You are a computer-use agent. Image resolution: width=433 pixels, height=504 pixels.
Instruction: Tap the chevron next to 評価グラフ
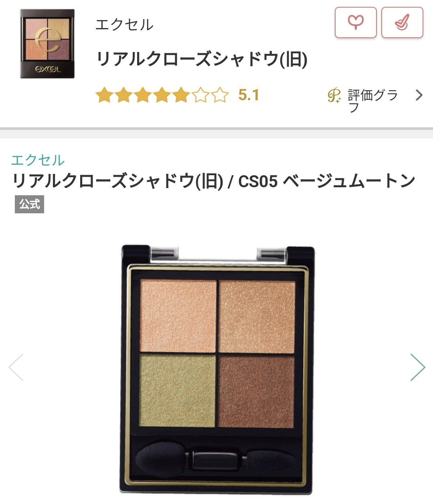419,95
